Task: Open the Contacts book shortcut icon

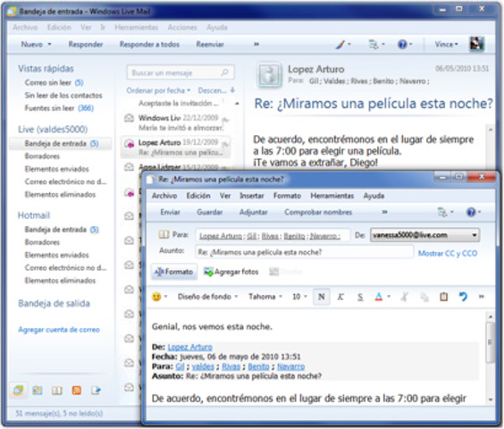Action: tap(57, 391)
